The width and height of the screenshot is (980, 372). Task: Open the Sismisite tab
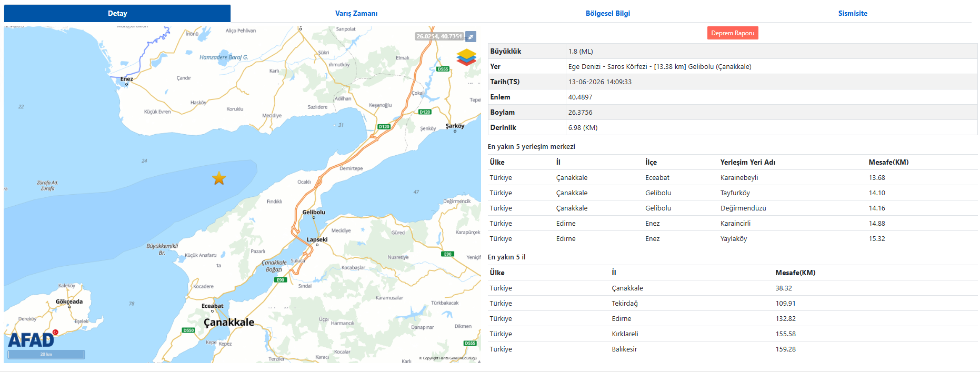[853, 13]
